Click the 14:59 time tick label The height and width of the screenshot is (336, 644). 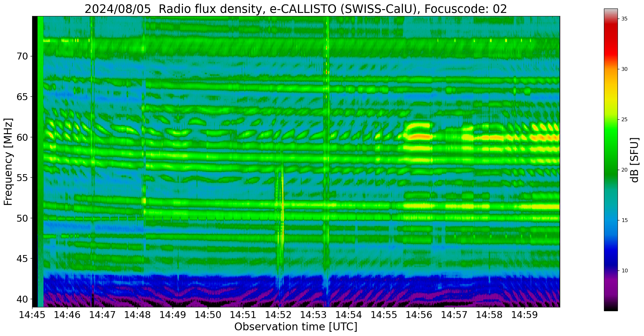click(x=524, y=315)
